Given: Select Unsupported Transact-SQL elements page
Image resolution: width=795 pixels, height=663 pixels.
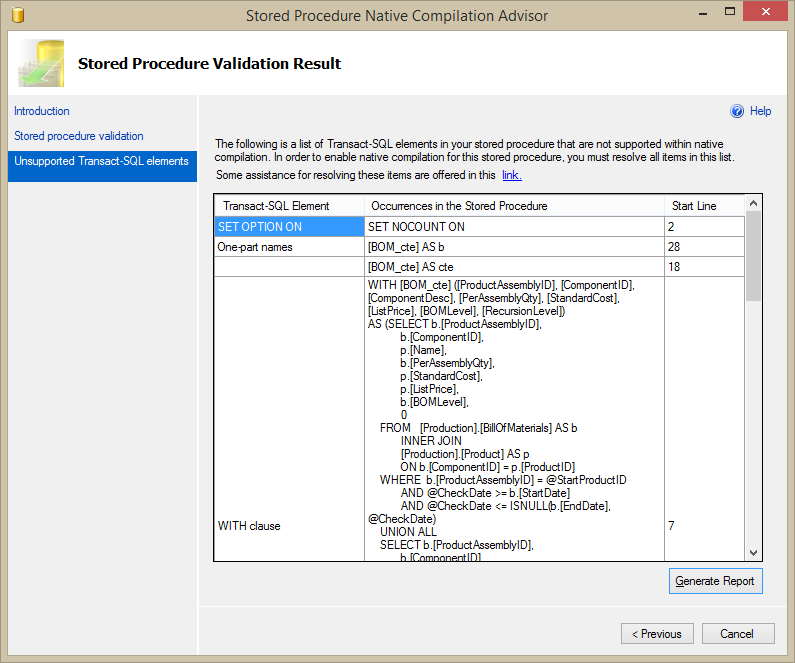Looking at the screenshot, I should [101, 161].
